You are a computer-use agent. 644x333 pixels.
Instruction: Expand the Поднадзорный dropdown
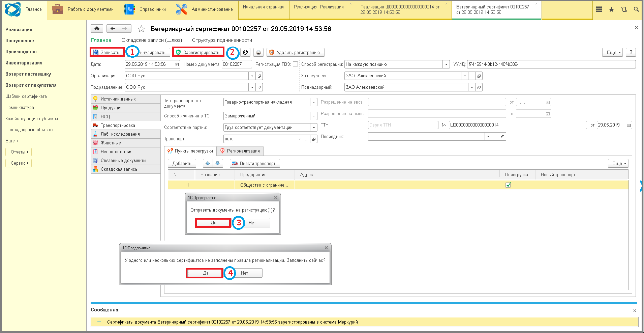(x=472, y=87)
